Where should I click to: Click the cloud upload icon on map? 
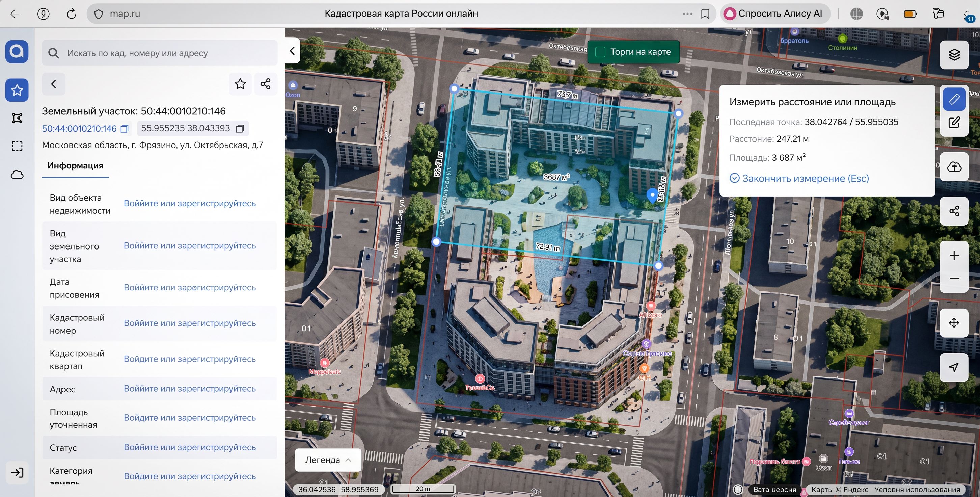click(x=954, y=167)
